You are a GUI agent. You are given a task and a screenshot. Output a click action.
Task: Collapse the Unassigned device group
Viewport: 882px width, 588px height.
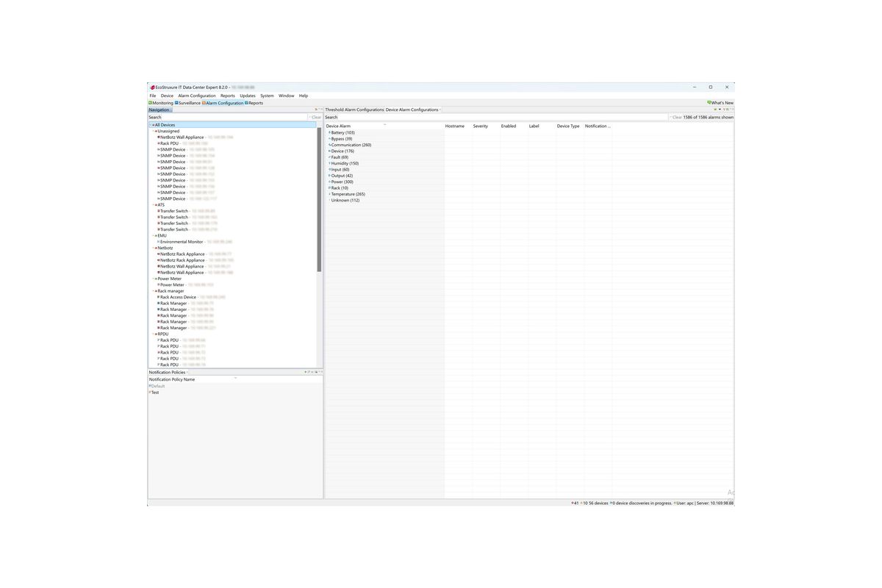tap(153, 132)
